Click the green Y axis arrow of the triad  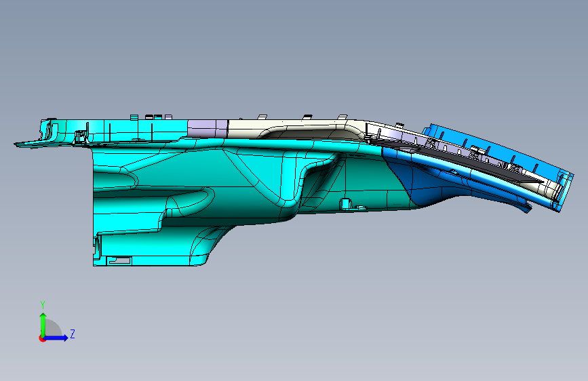coord(43,324)
